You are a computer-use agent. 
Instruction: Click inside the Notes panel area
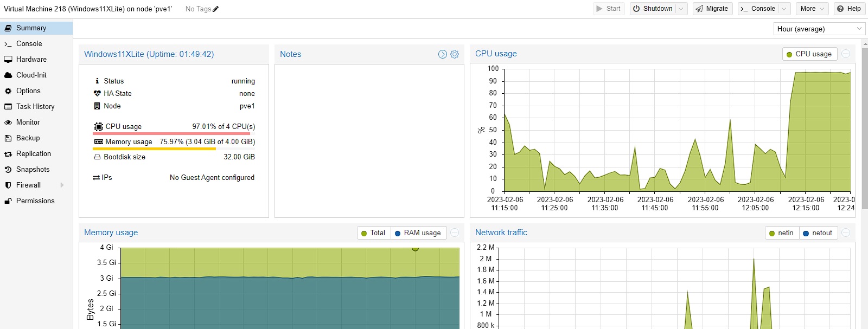(369, 141)
